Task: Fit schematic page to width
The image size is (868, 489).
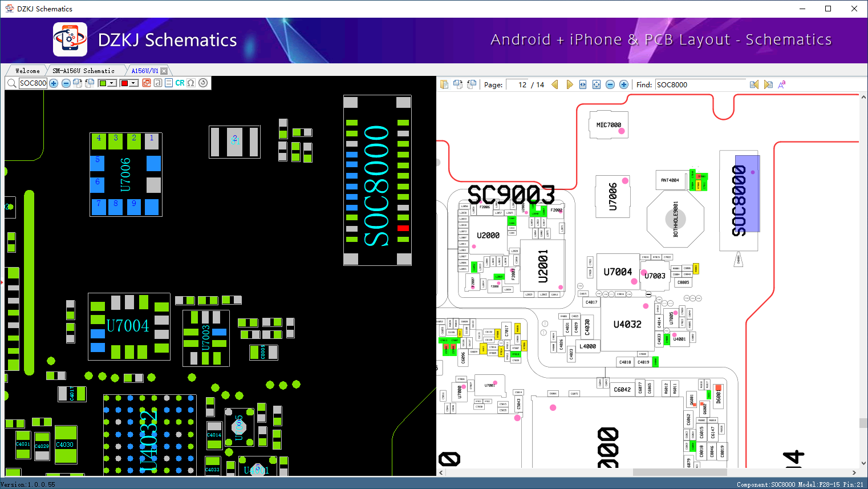Action: [583, 84]
